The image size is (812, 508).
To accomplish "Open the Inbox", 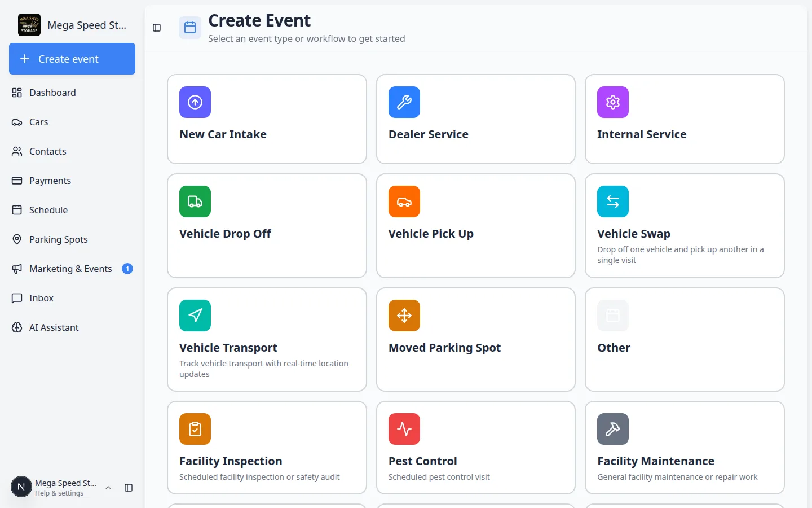I will point(72,298).
